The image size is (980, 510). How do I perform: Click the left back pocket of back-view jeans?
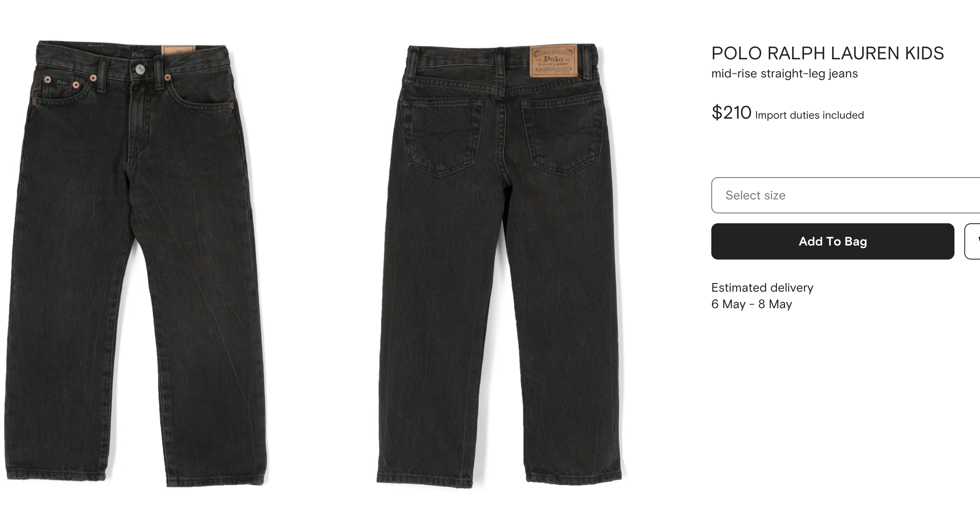442,136
